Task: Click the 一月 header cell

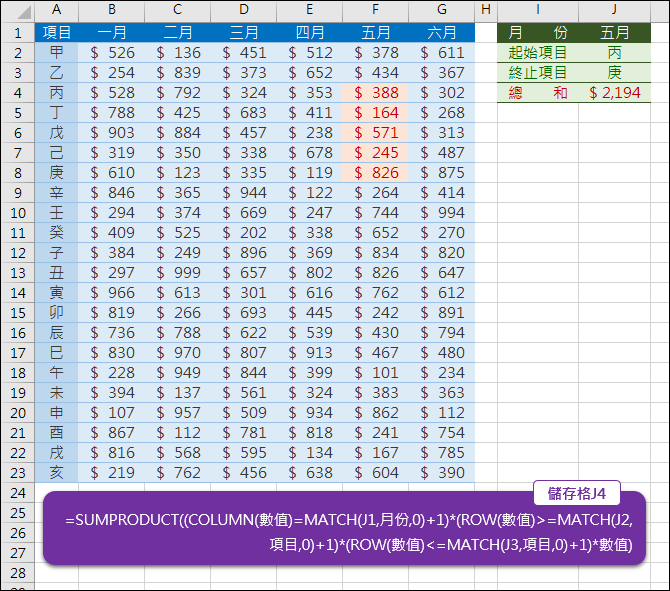Action: tap(112, 32)
